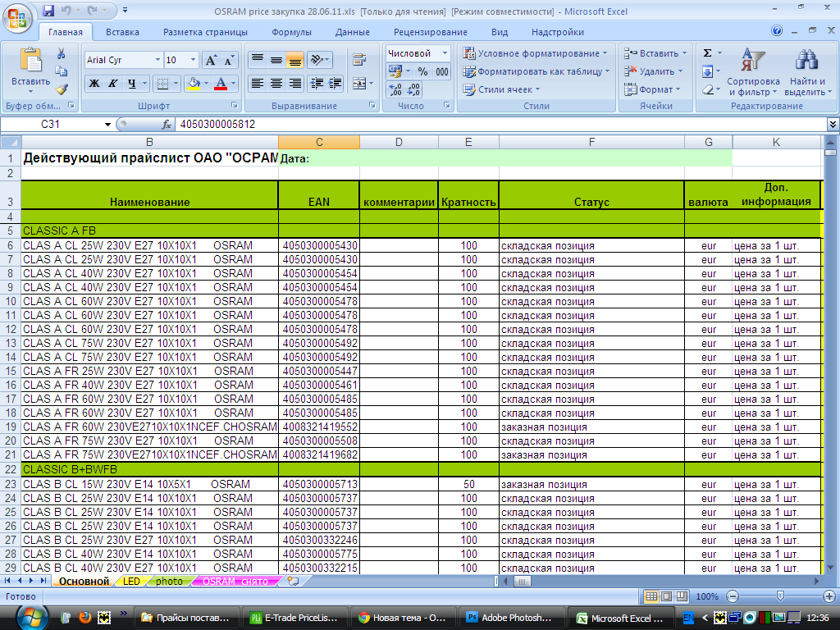Save the workbook with the disk icon
Viewport: 840px width, 630px height.
48,11
